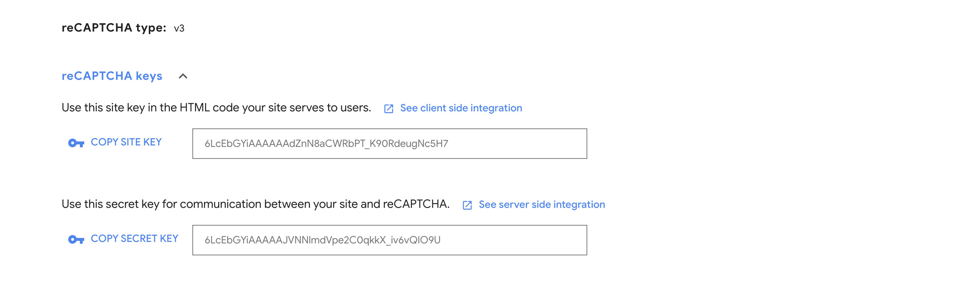
Task: Click the key icon beside COPY SECRET KEY
Action: point(76,239)
